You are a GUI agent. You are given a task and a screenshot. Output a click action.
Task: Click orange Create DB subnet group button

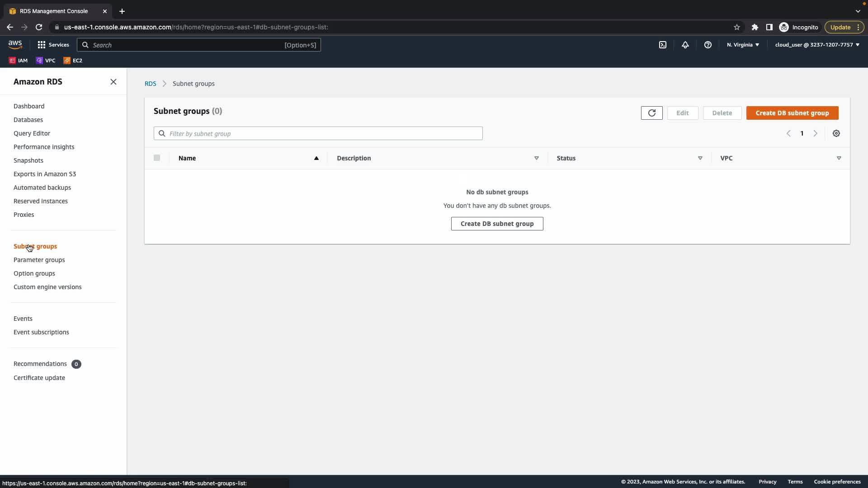point(792,113)
